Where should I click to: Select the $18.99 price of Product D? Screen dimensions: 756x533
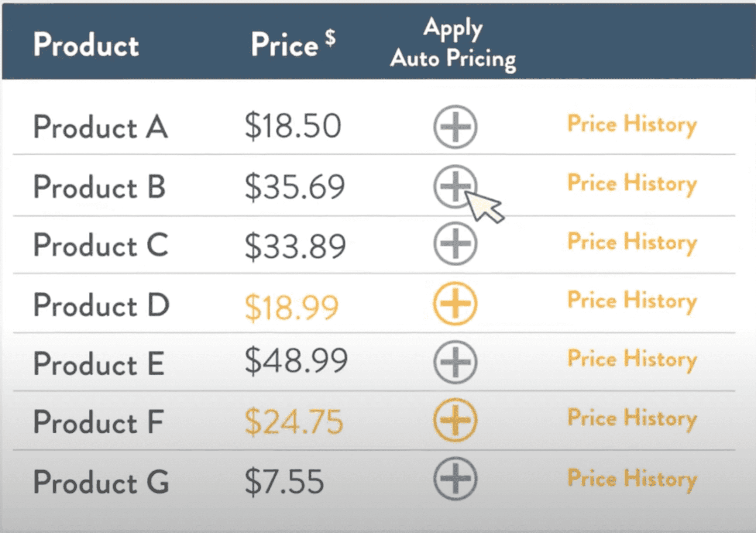pos(291,307)
